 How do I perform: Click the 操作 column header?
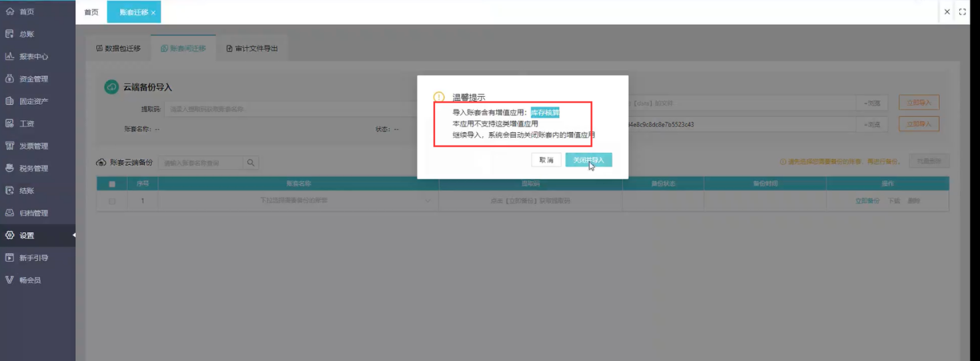(x=887, y=184)
